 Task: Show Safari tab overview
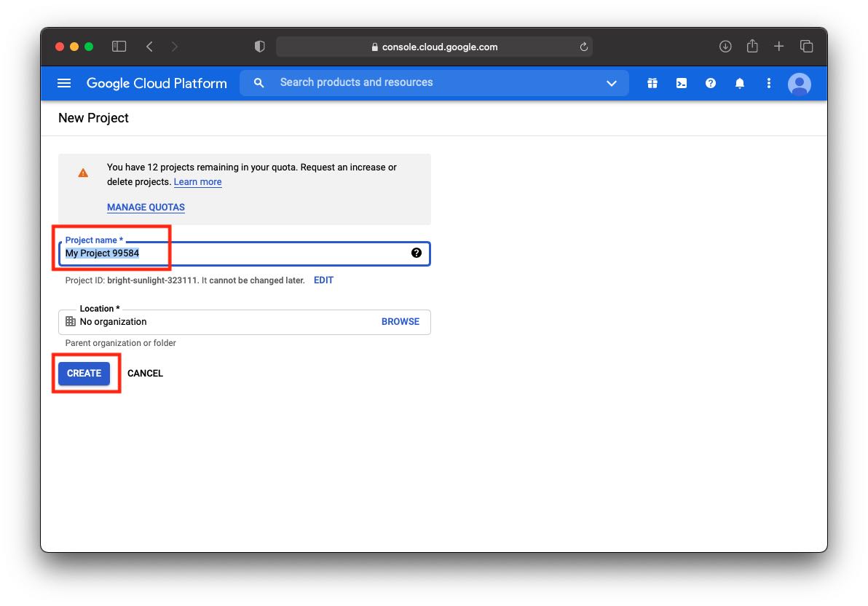807,47
